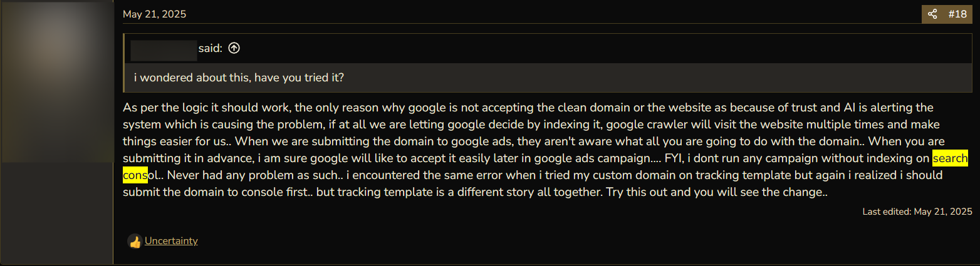Open the Uncertainty user who liked the post
980x266 pixels.
[x=171, y=240]
